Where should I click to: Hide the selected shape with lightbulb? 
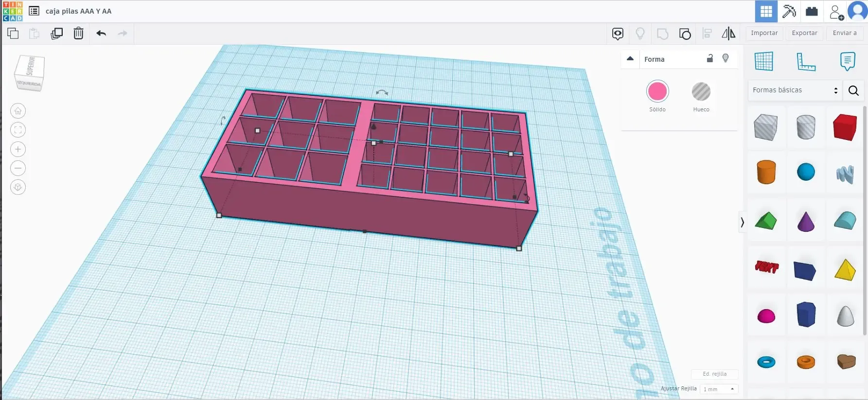click(726, 58)
